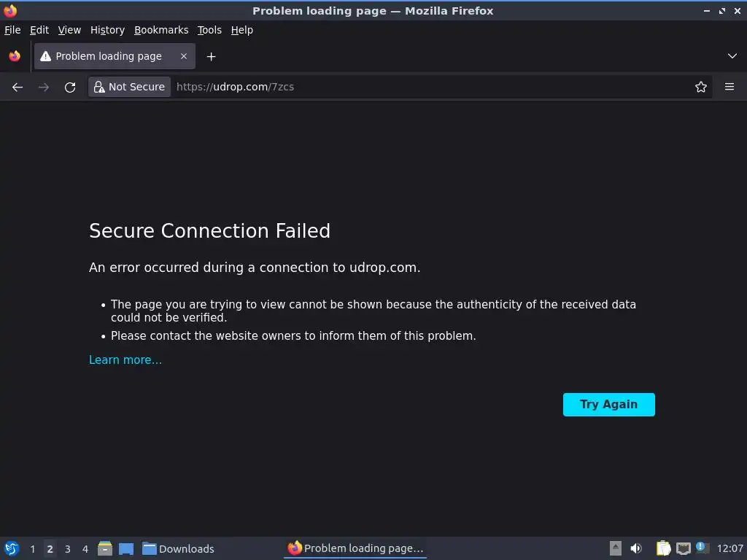747x560 pixels.
Task: Open the Downloads window from the taskbar
Action: pos(179,549)
